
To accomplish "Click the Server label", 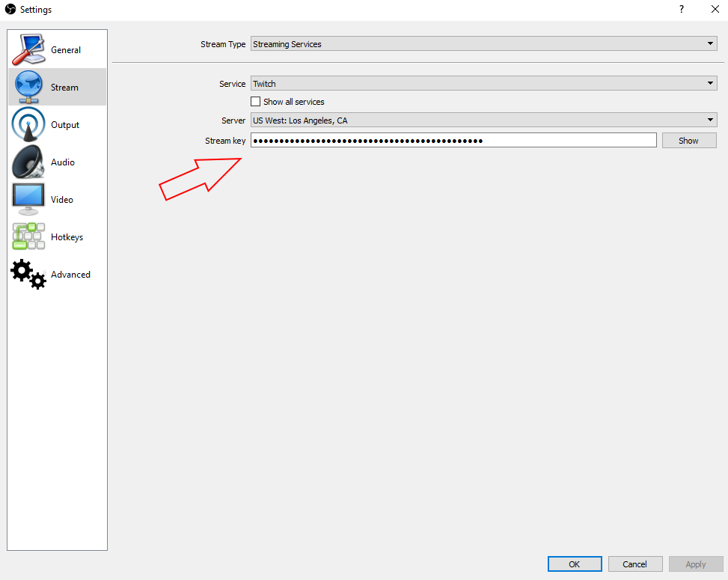I will click(233, 120).
